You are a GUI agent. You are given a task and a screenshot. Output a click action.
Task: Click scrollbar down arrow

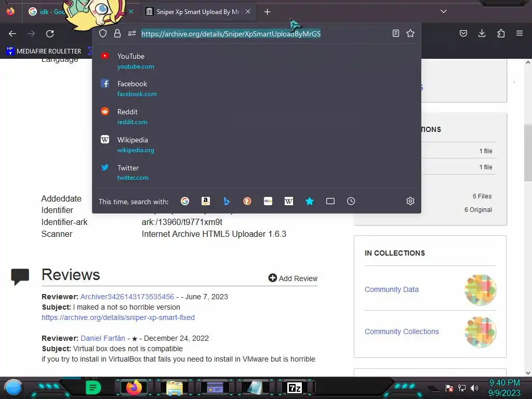coord(528,373)
